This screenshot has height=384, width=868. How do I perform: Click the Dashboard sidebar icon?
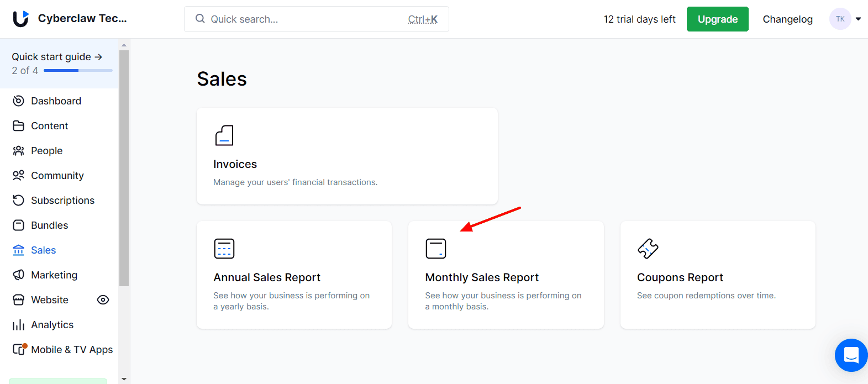point(19,101)
